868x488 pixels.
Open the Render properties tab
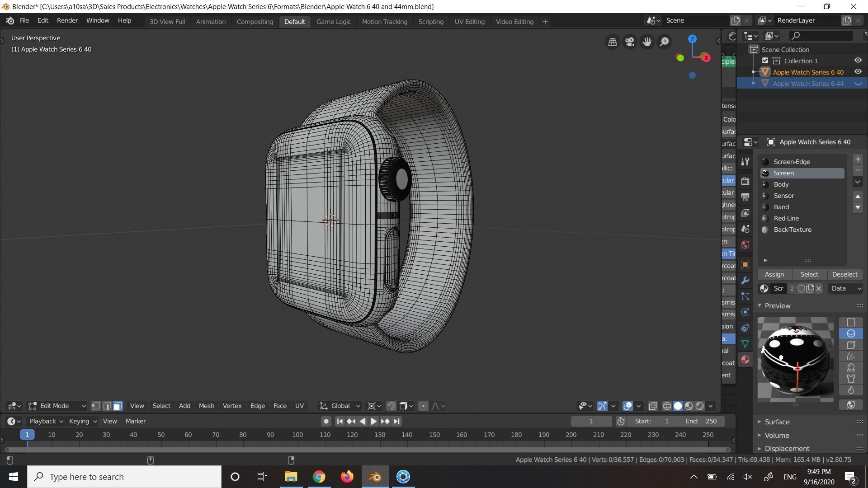[x=745, y=181]
